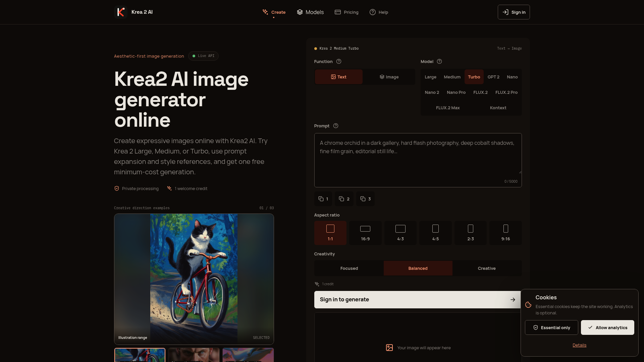The width and height of the screenshot is (644, 362).
Task: Click the sparkle icon beside 1 welcome credit
Action: (x=169, y=188)
